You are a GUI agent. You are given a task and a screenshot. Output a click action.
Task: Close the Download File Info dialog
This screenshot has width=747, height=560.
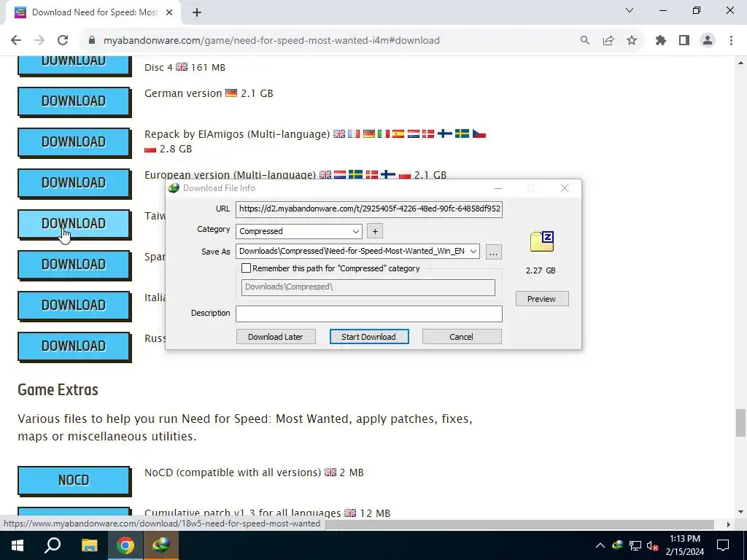[x=565, y=188]
